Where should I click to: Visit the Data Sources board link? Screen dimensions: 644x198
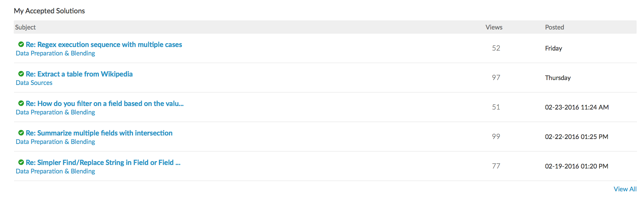[x=34, y=83]
